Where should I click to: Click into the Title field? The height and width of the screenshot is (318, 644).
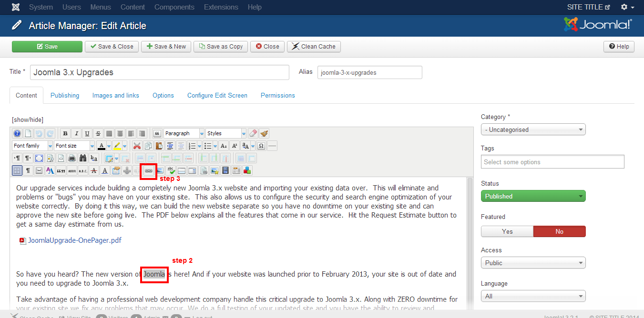160,72
